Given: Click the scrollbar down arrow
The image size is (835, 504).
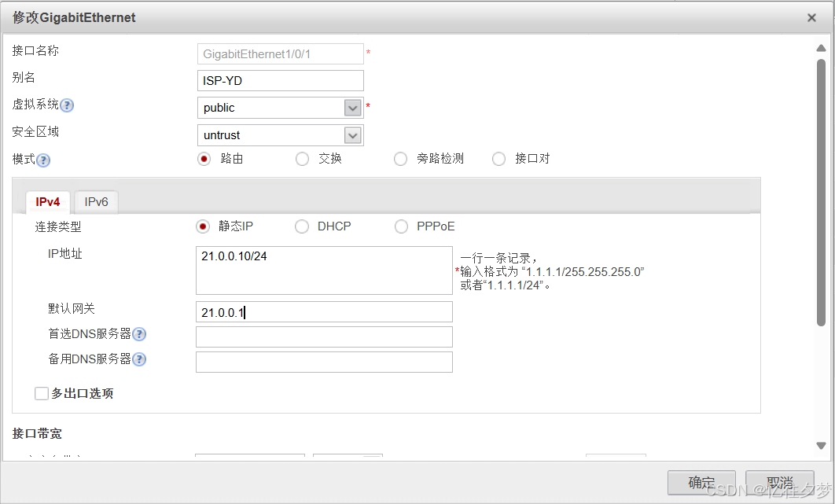Looking at the screenshot, I should (821, 445).
